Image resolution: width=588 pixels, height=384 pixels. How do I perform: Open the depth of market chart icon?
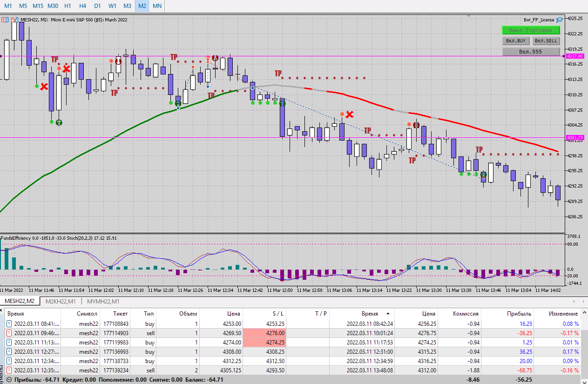tap(14, 20)
